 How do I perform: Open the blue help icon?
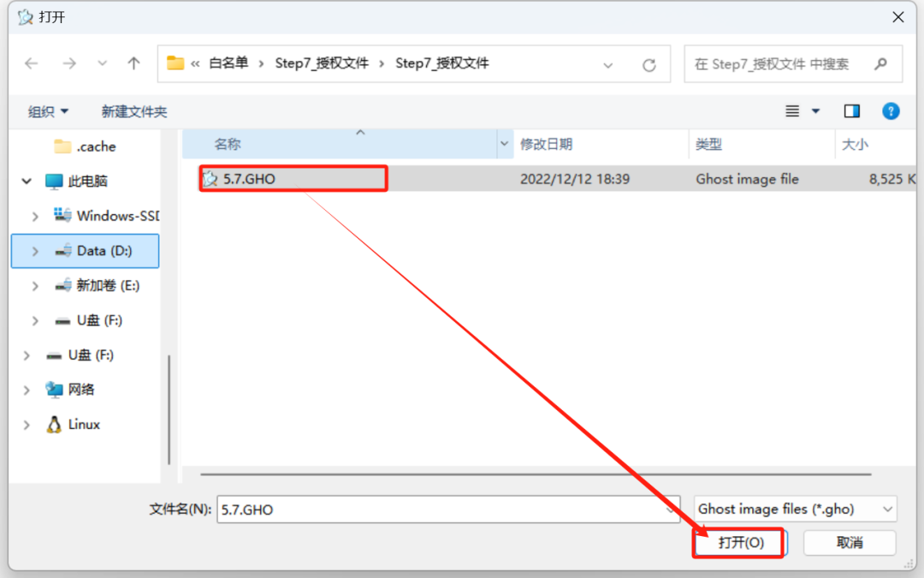click(x=891, y=110)
